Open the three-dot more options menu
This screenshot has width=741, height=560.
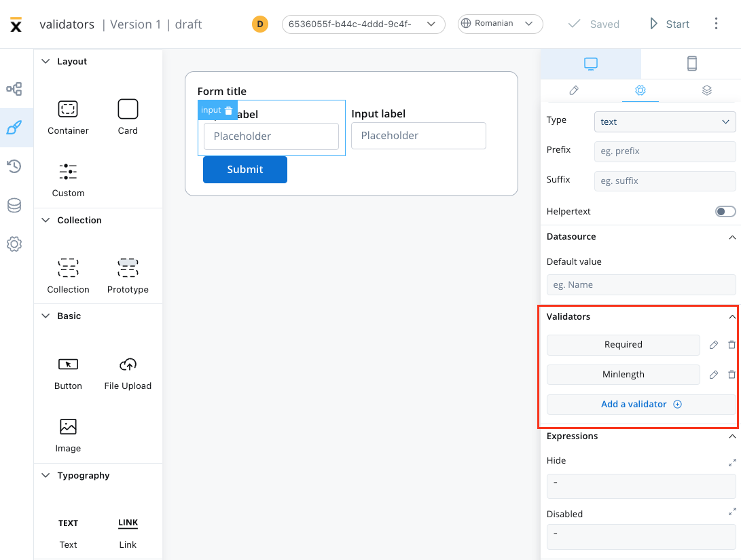(x=716, y=24)
